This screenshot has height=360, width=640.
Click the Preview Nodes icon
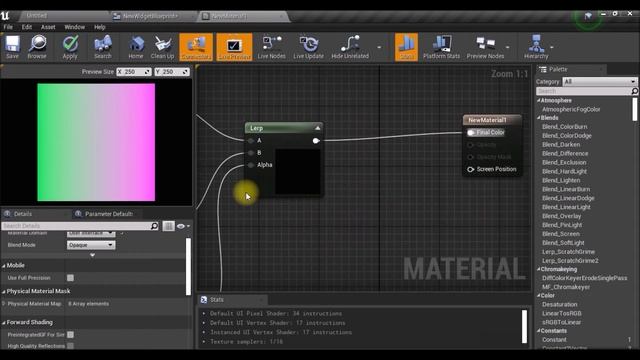pyautogui.click(x=485, y=47)
